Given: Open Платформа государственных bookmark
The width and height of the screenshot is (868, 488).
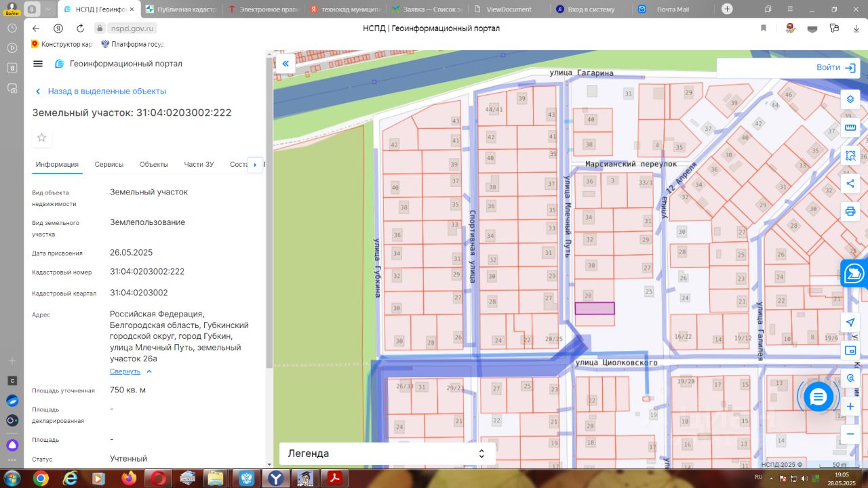Looking at the screenshot, I should point(133,44).
